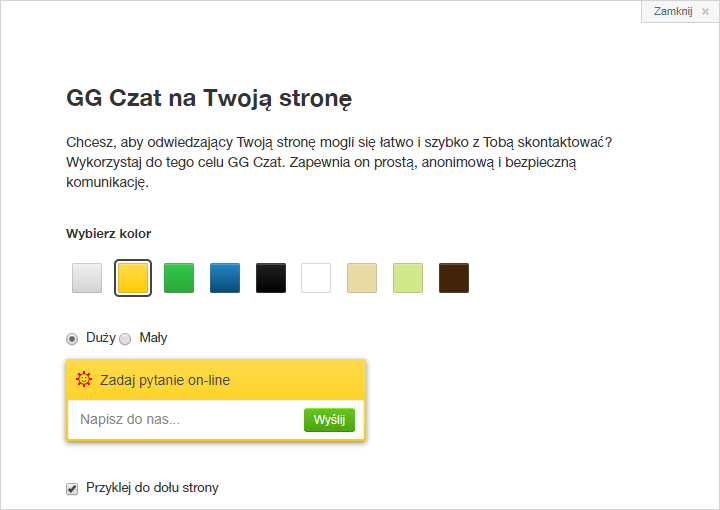Pick the beige color swatch
The width and height of the screenshot is (720, 510).
pyautogui.click(x=362, y=278)
